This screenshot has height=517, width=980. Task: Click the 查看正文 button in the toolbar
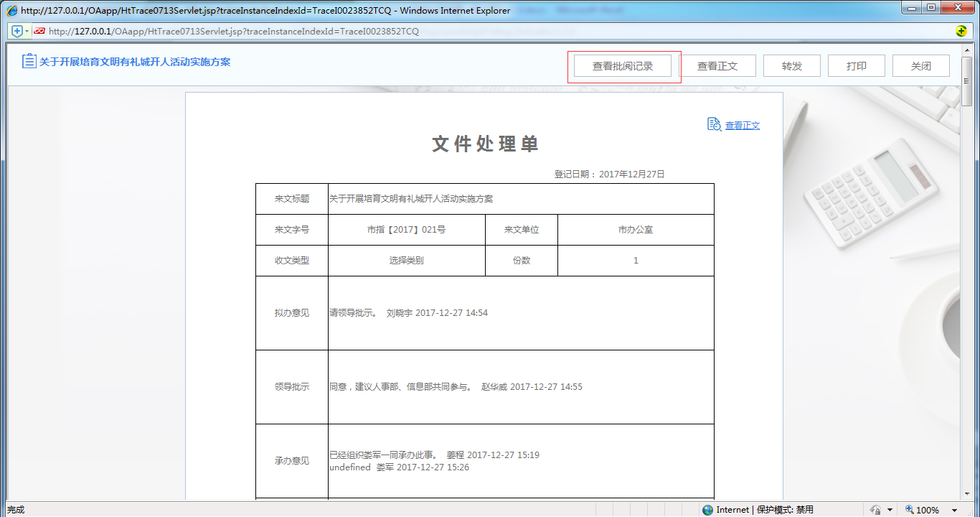718,65
